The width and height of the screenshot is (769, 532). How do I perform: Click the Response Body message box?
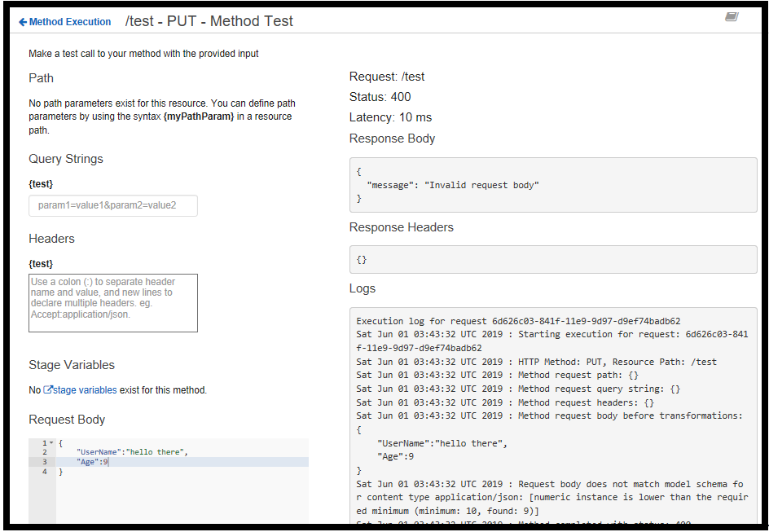[552, 185]
